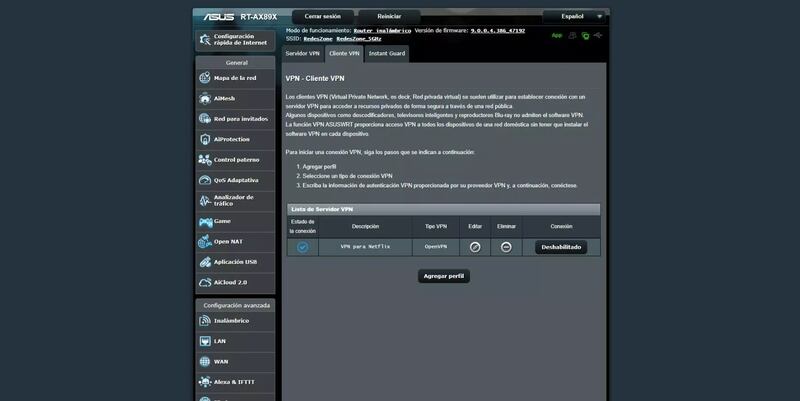Open Mapa de la red page
This screenshot has width=800, height=401.
[x=234, y=77]
